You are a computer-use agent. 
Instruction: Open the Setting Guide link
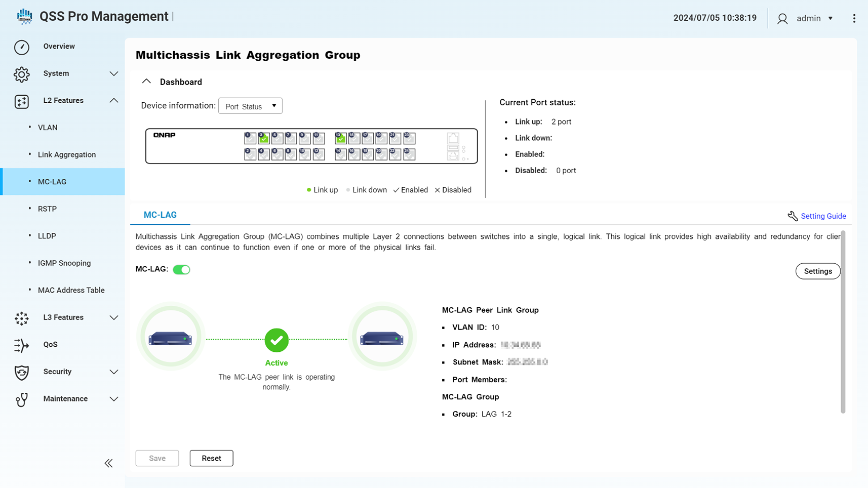[x=823, y=216]
